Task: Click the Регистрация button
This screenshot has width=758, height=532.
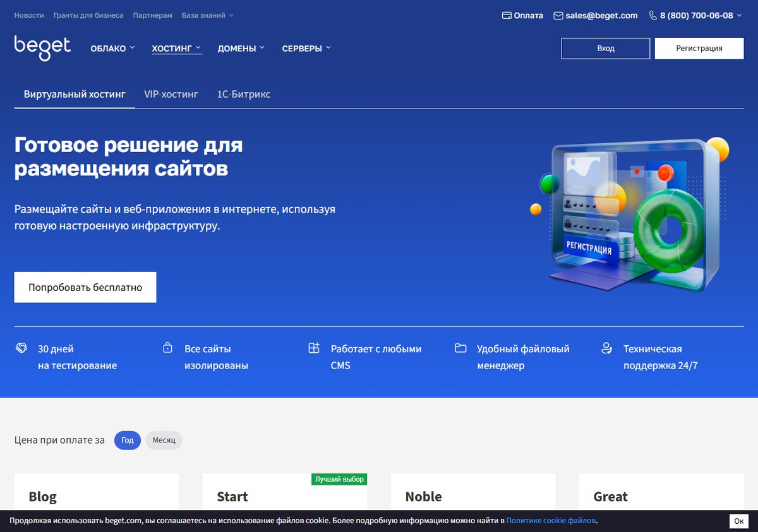Action: coord(699,49)
